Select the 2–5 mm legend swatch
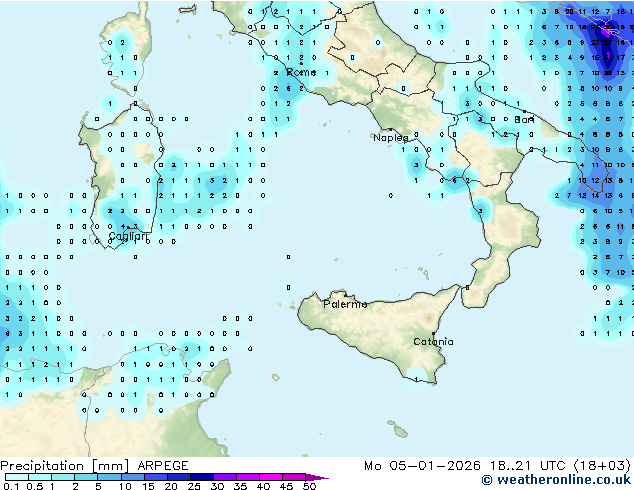 click(x=86, y=477)
